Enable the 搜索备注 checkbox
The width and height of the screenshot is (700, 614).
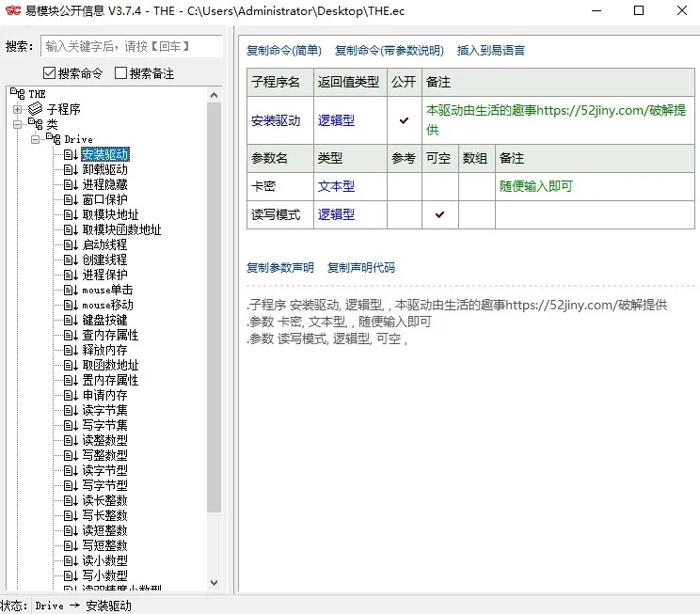point(120,72)
